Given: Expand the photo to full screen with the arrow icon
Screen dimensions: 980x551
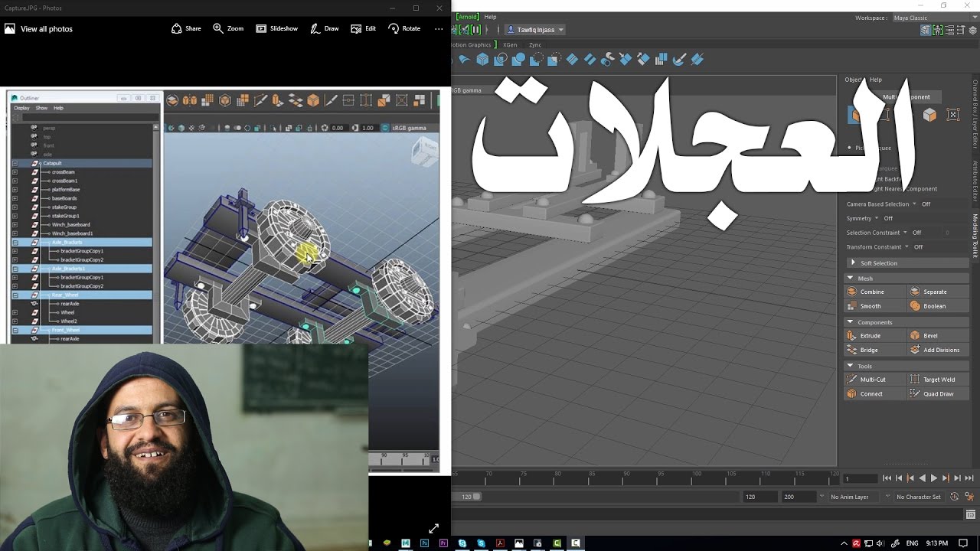Looking at the screenshot, I should click(433, 528).
